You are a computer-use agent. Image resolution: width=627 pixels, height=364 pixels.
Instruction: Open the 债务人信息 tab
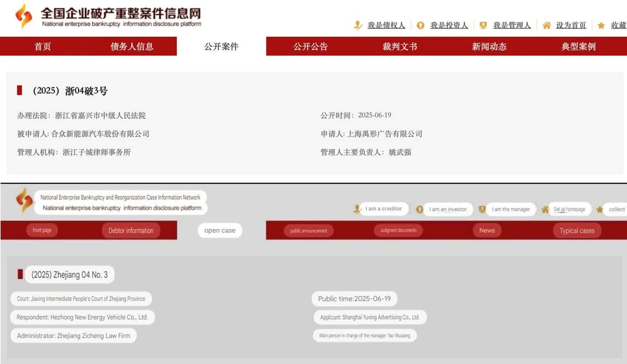coord(132,46)
